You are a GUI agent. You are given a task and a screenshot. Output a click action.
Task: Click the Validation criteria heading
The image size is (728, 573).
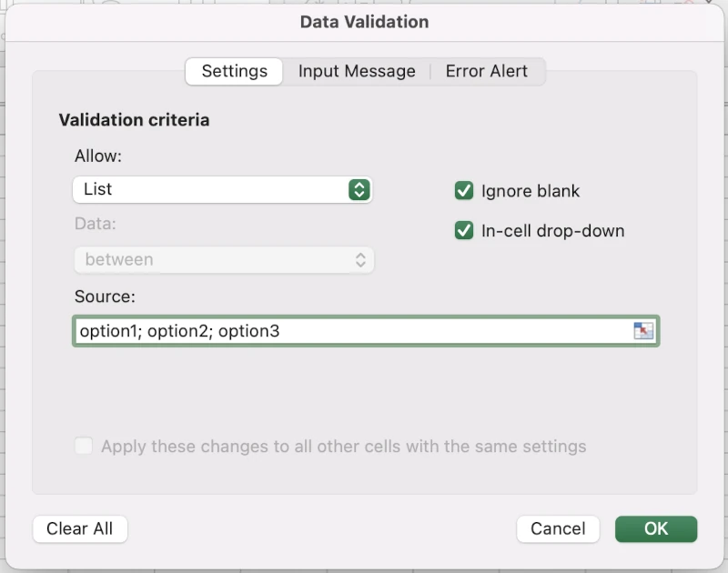[x=134, y=120]
